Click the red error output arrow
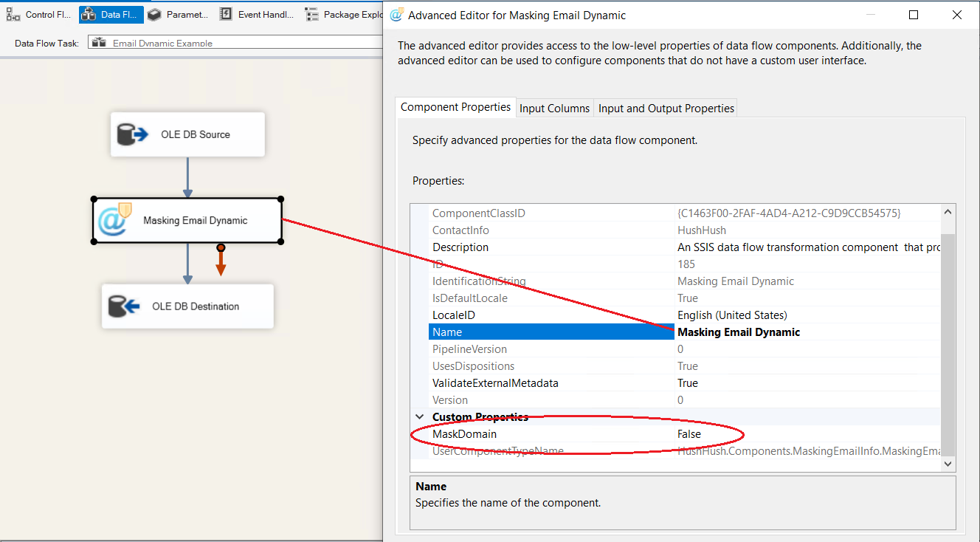The height and width of the screenshot is (542, 980). click(221, 262)
